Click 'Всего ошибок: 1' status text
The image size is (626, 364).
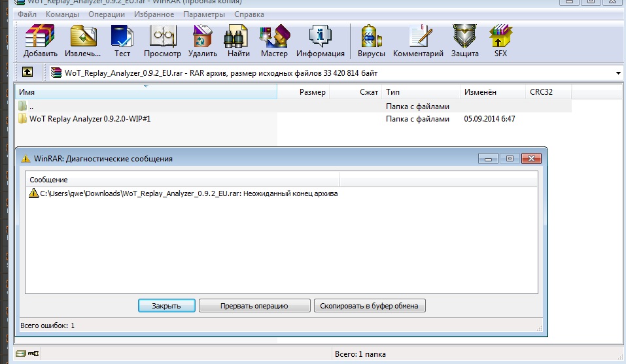pyautogui.click(x=48, y=325)
